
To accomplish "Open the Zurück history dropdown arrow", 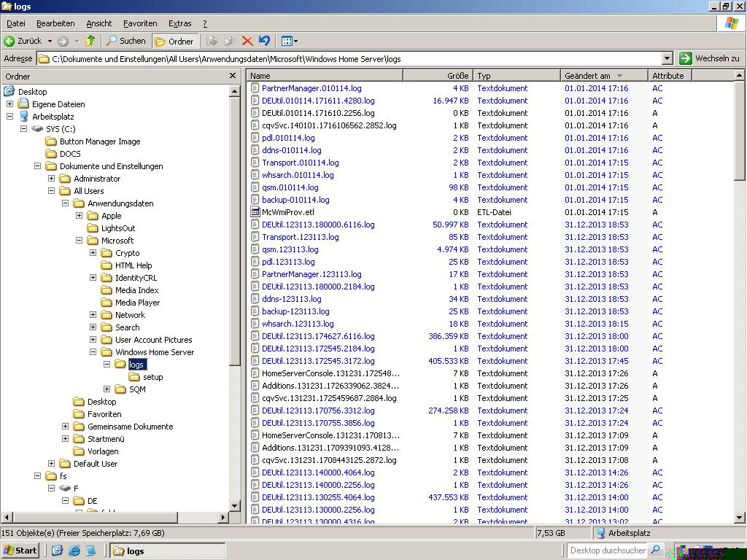I will pos(50,41).
